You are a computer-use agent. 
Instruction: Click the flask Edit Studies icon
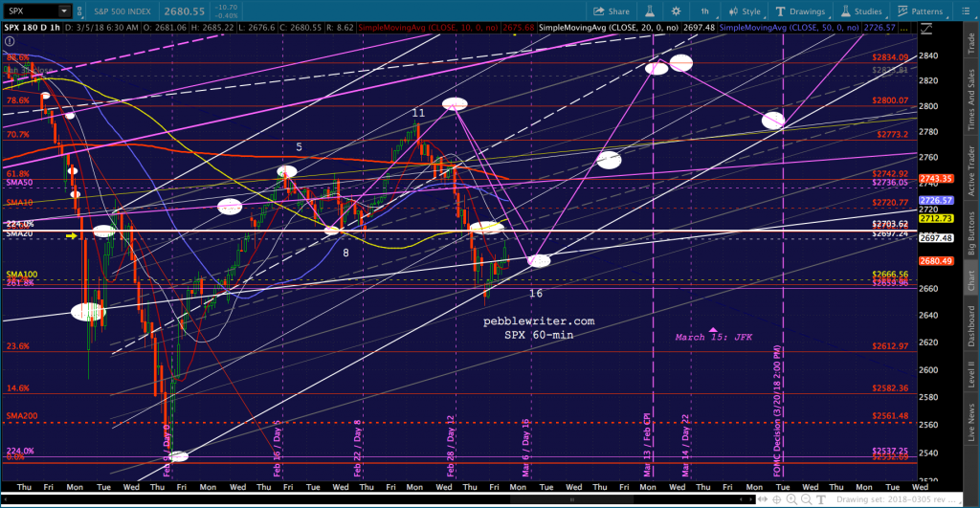click(650, 11)
